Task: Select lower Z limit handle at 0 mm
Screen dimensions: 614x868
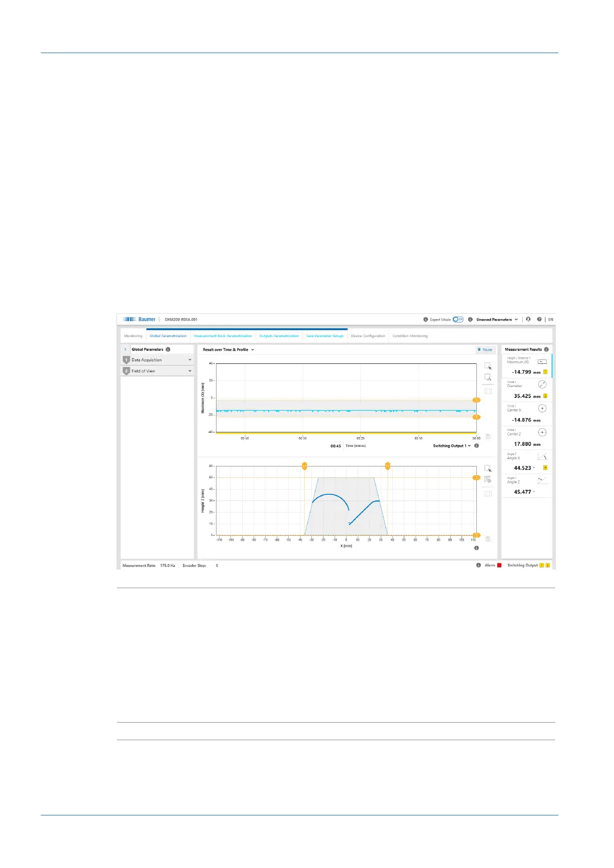Action: 476,535
